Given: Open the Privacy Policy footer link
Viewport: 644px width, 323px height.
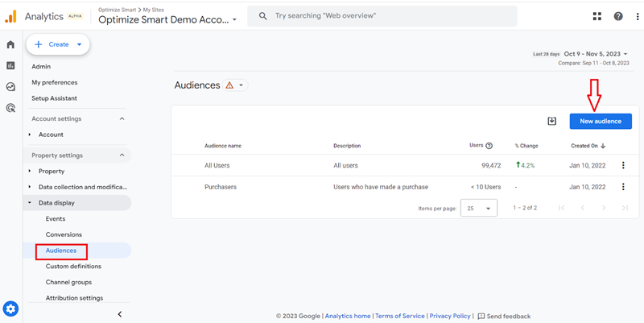Looking at the screenshot, I should 450,316.
